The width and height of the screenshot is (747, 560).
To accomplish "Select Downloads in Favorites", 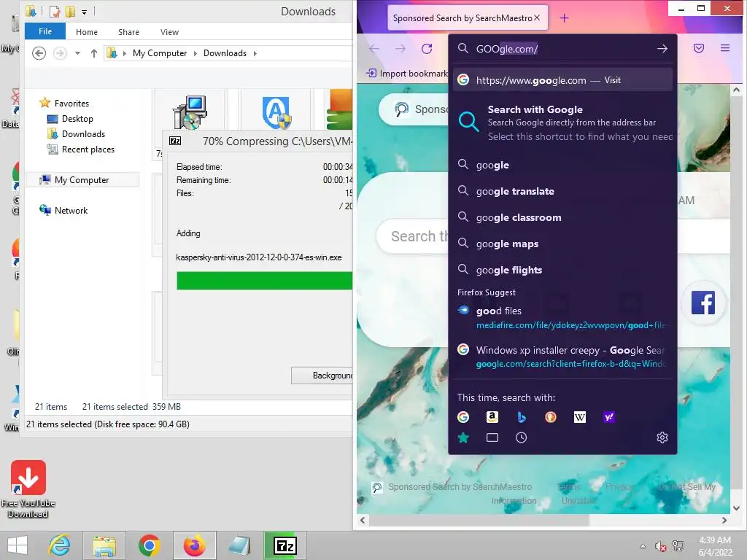I will pos(83,134).
